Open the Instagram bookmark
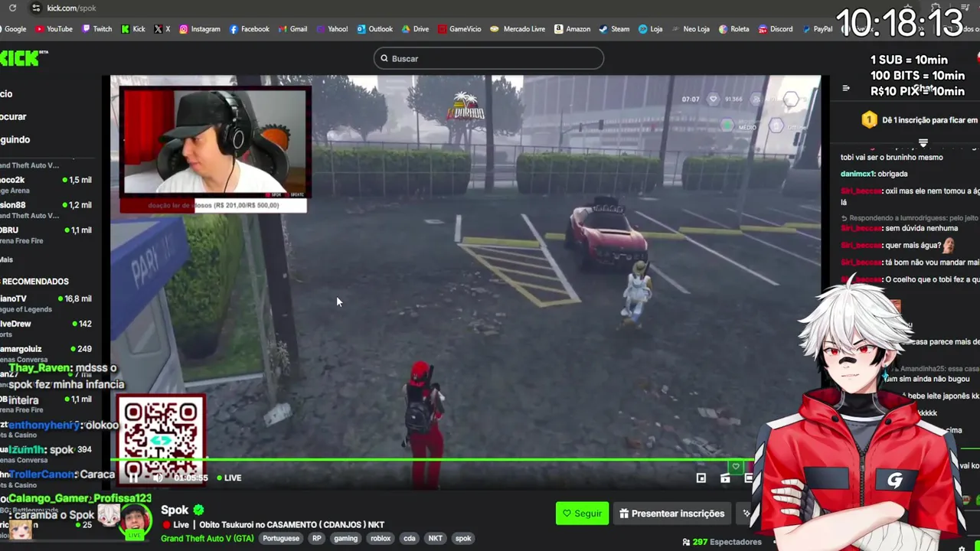Viewport: 980px width, 551px height. coord(200,29)
